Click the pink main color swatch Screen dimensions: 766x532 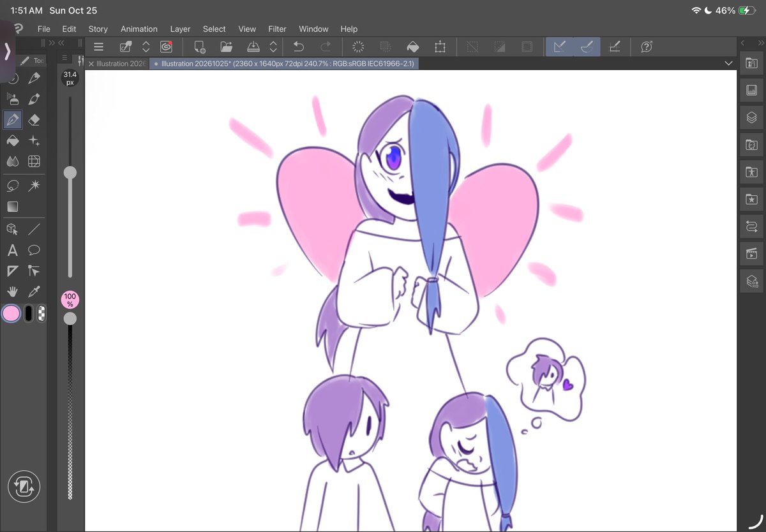coord(11,313)
